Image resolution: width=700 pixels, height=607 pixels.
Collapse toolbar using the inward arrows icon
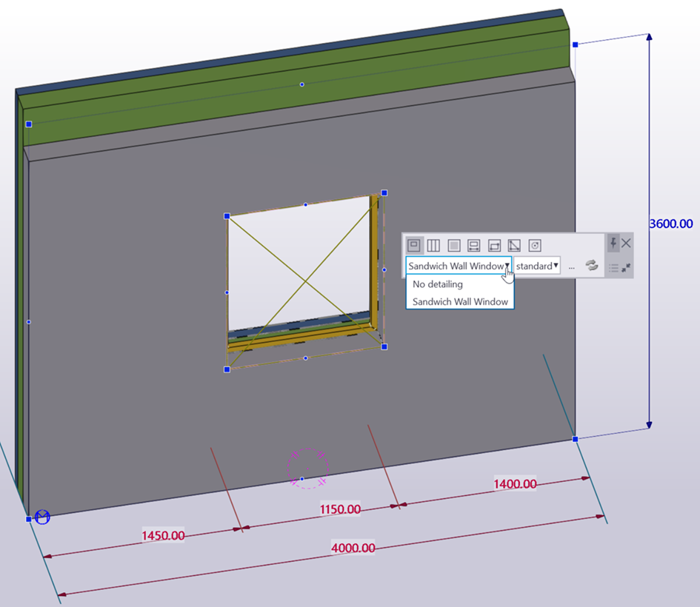point(627,267)
